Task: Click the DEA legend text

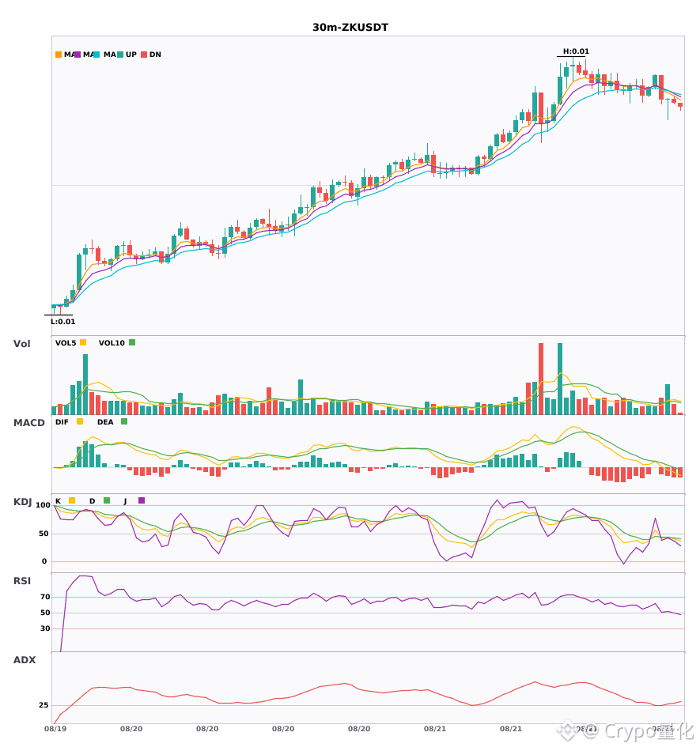Action: pos(105,422)
